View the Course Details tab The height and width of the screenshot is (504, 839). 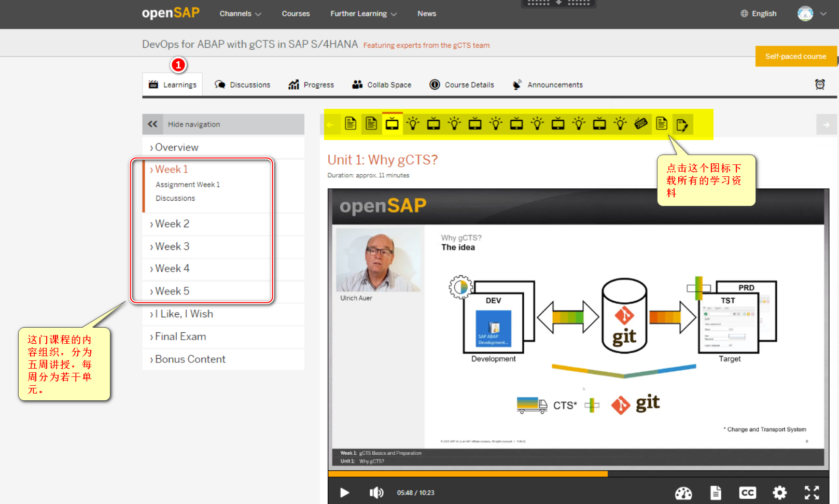(462, 85)
